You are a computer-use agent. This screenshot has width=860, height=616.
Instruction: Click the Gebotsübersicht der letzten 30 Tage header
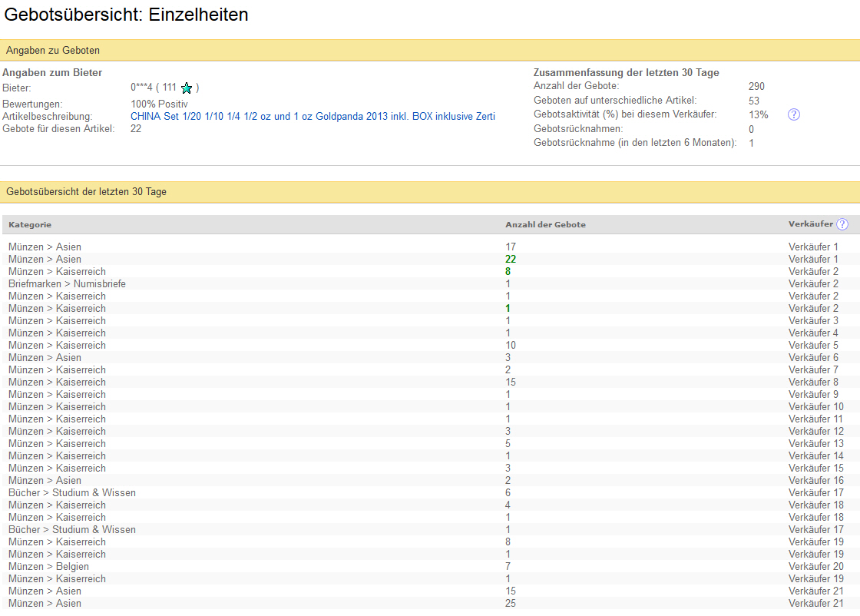point(86,192)
